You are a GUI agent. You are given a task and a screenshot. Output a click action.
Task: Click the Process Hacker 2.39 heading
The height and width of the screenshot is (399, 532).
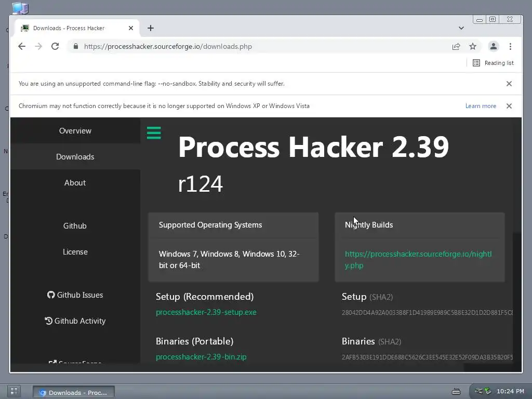(313, 147)
